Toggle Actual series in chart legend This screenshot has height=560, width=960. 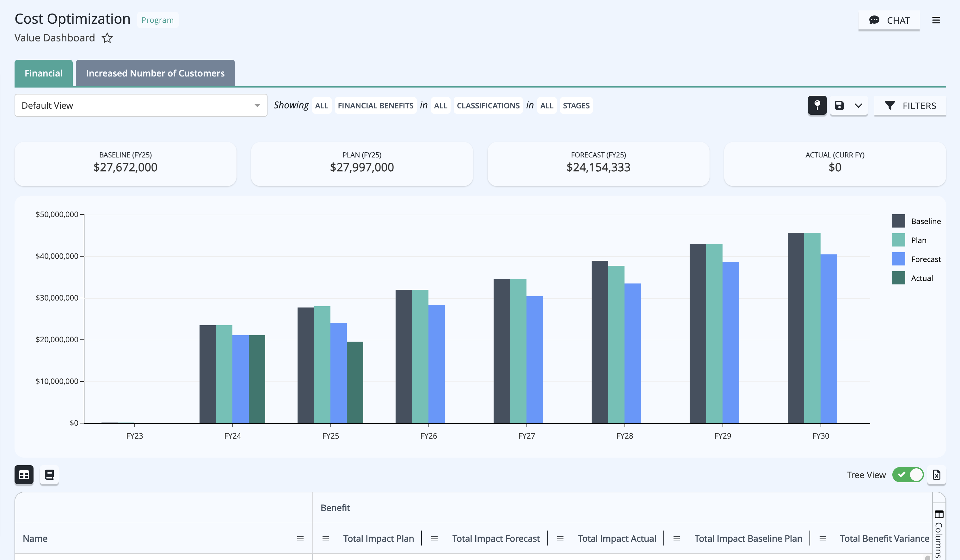[x=912, y=278]
